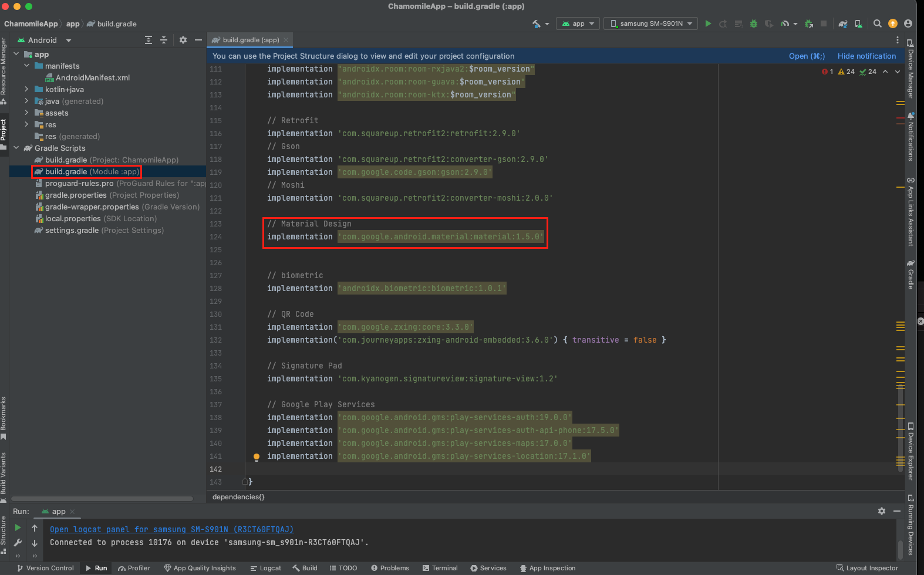Screen dimensions: 924x575
Task: Collapse the Gradle Scripts node
Action: coord(16,148)
